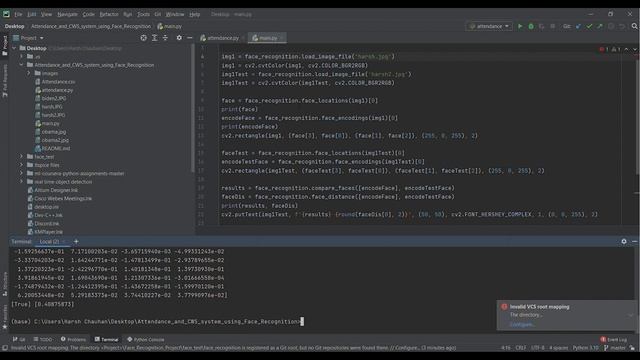Screen dimensions: 640x360
Task: Add a new terminal session with plus icon
Action: [76, 241]
